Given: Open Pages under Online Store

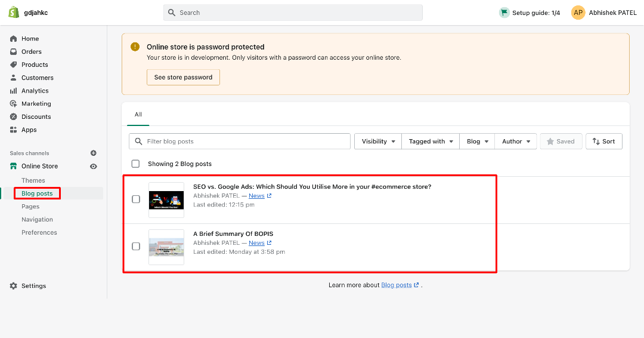Looking at the screenshot, I should coord(30,207).
